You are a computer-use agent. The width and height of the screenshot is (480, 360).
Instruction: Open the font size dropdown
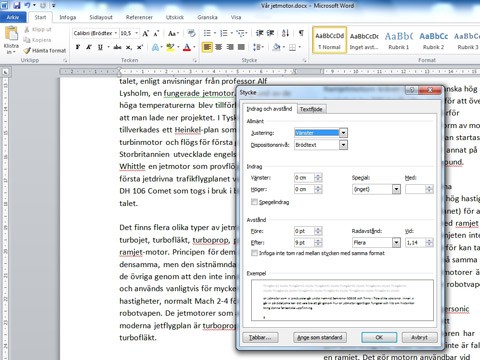click(136, 33)
